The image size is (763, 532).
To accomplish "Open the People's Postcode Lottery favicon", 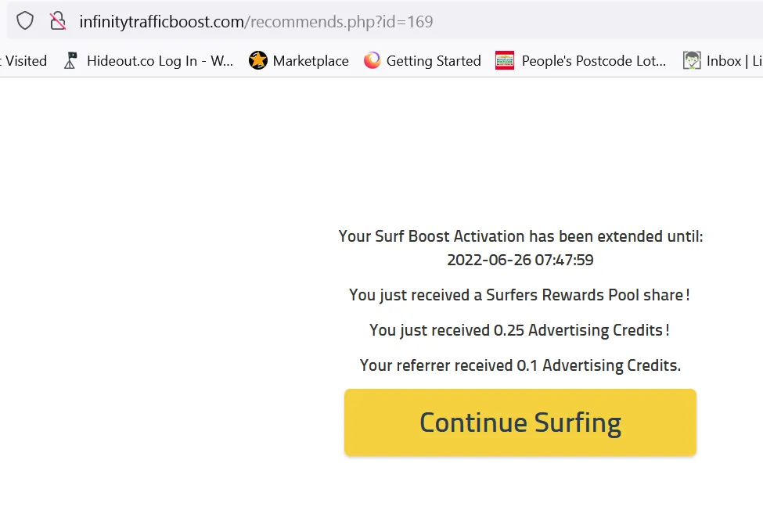I will coord(505,61).
